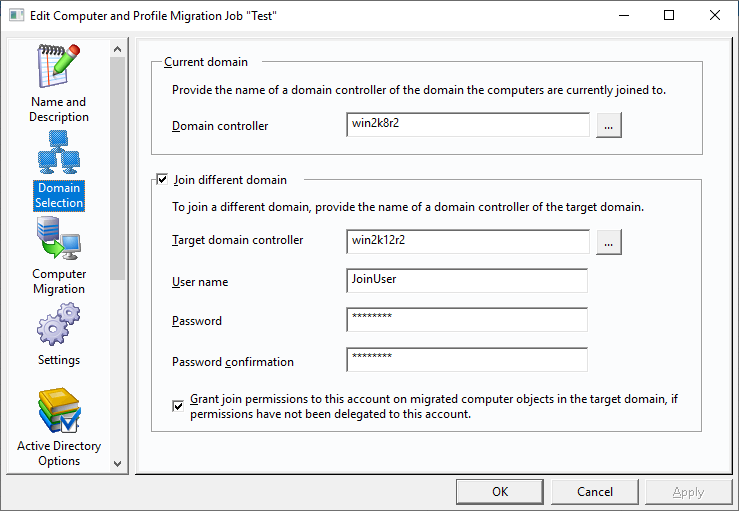Open the Computer Migration icon

click(x=59, y=238)
